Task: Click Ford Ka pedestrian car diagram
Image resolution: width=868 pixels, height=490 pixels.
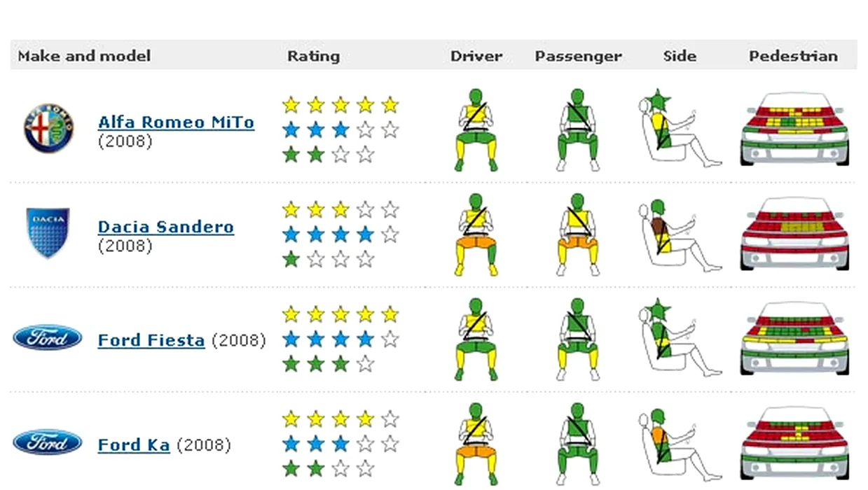Action: tap(794, 442)
